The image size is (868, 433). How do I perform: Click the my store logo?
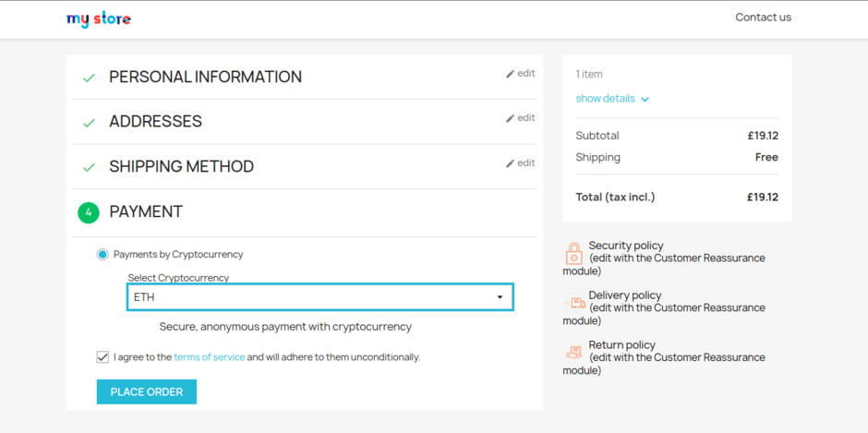tap(99, 18)
